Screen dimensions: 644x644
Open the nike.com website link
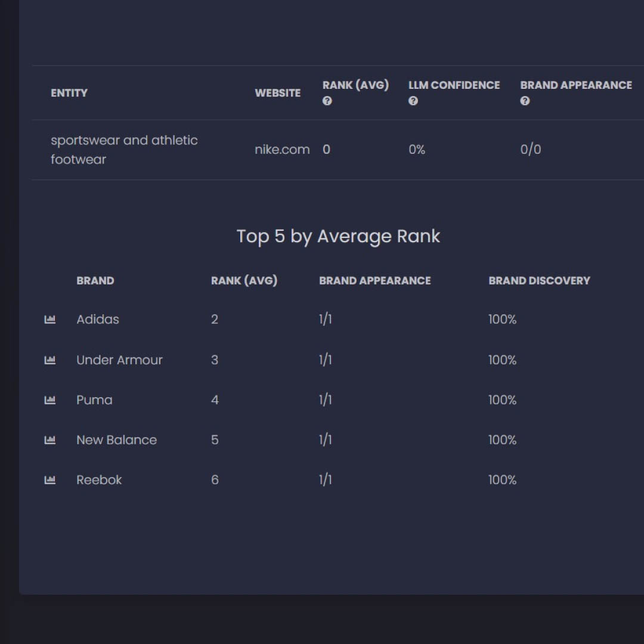(x=282, y=150)
